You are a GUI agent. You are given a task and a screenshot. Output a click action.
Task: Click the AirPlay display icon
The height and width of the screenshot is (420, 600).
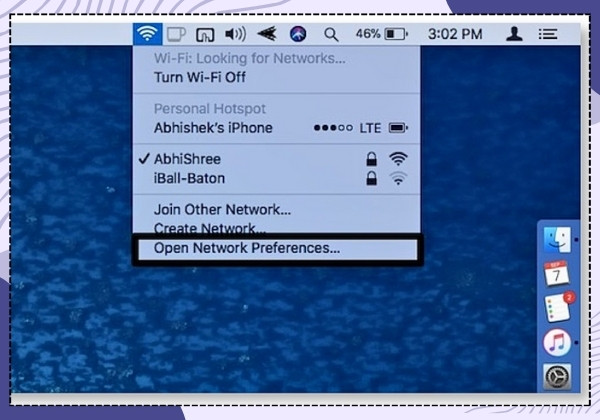[205, 35]
